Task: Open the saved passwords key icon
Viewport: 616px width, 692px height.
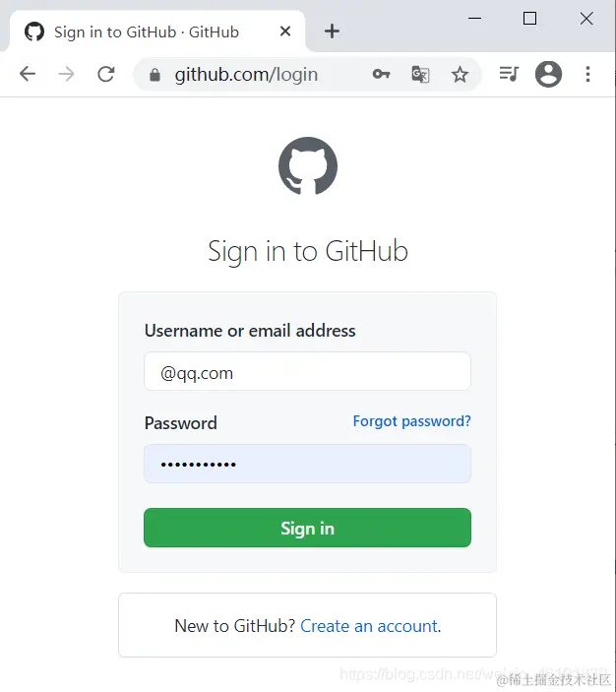Action: pyautogui.click(x=381, y=74)
